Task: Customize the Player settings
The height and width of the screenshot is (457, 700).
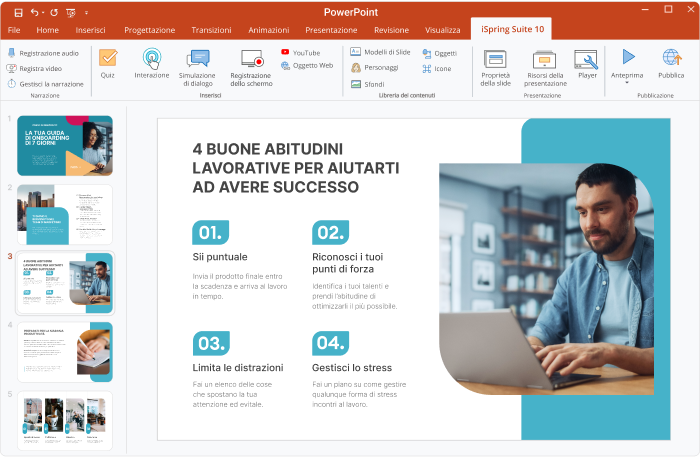Action: click(x=587, y=63)
